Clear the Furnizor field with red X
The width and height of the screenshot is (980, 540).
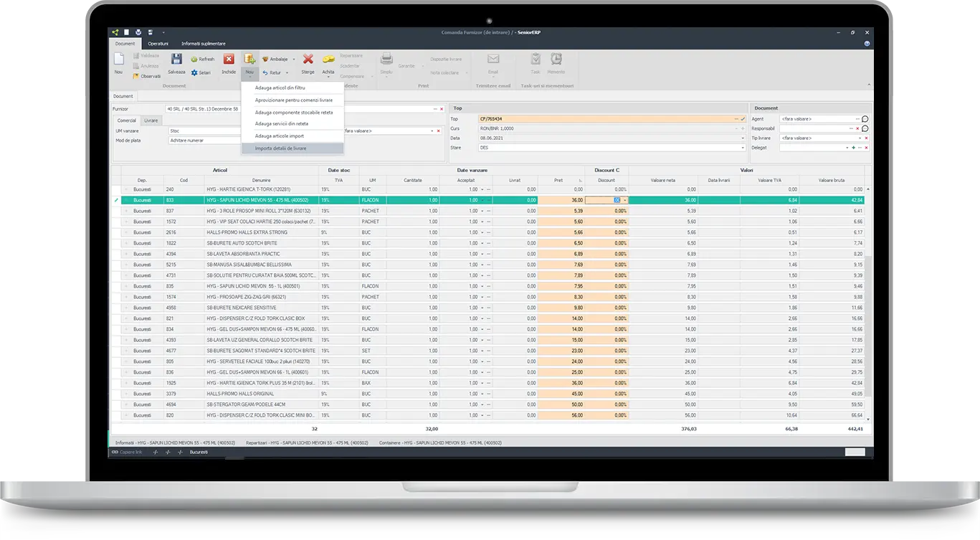(x=441, y=109)
